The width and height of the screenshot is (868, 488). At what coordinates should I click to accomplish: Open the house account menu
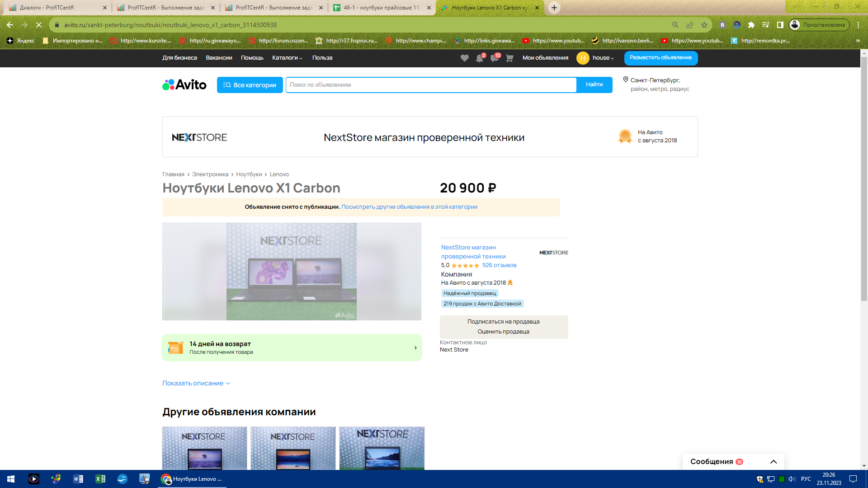(x=595, y=58)
